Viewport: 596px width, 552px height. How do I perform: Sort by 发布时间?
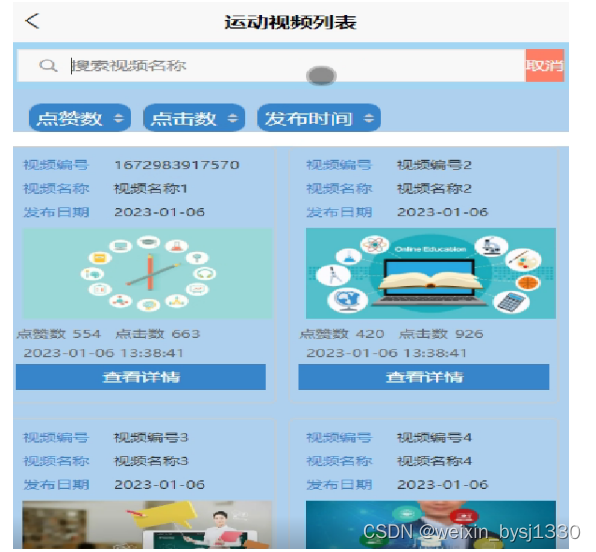(319, 118)
